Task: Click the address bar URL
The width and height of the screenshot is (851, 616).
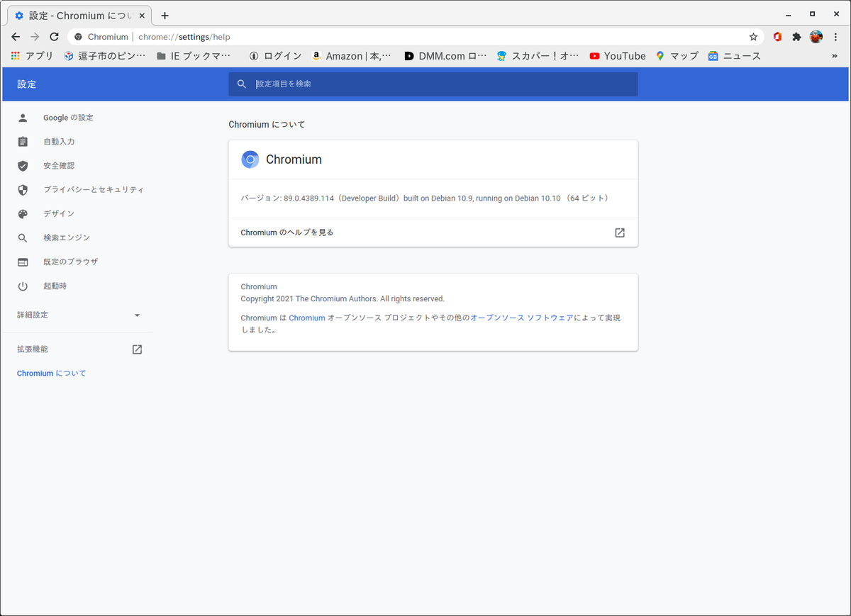Action: 184,37
